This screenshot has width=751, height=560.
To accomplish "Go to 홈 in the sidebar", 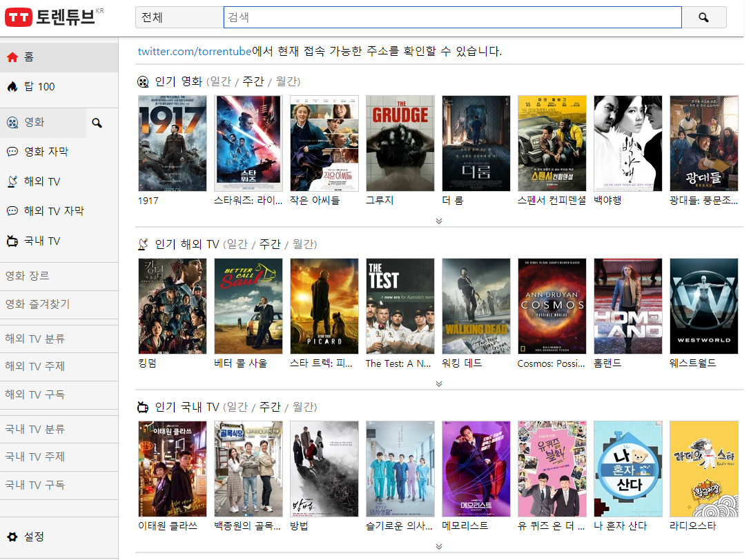I will 59,57.
